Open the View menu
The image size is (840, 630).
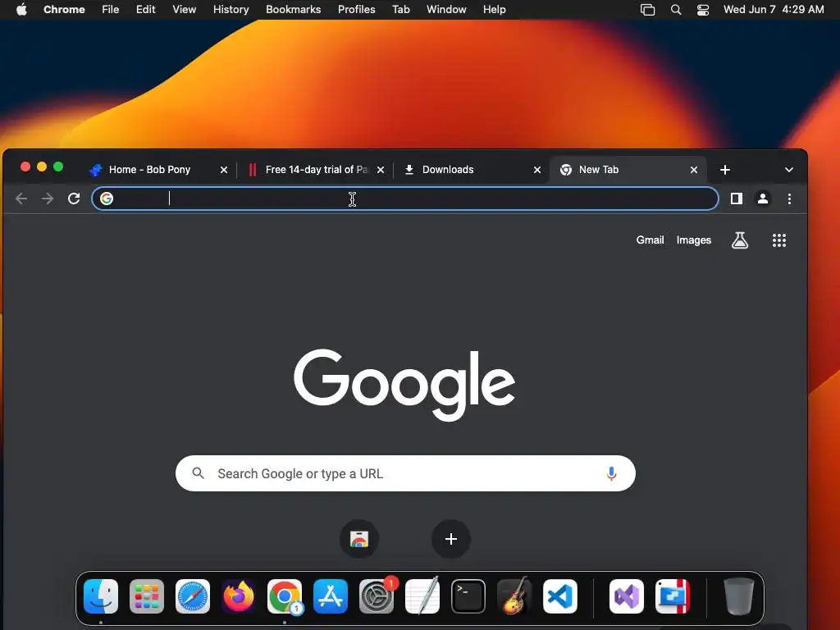click(x=185, y=9)
